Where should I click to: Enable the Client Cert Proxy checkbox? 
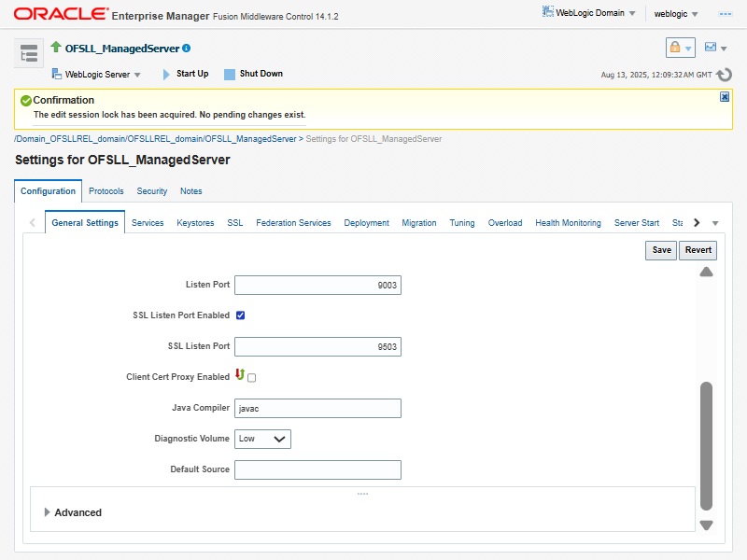[251, 377]
